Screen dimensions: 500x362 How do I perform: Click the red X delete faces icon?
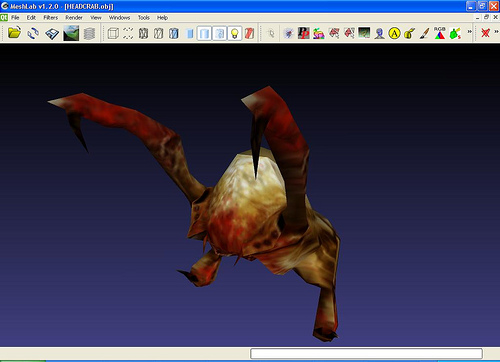pyautogui.click(x=485, y=33)
